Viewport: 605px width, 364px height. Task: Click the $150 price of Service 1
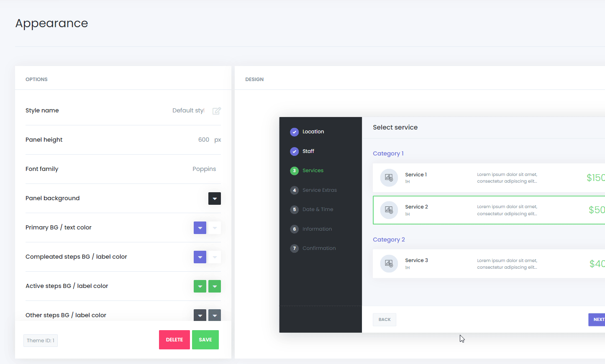[596, 178]
